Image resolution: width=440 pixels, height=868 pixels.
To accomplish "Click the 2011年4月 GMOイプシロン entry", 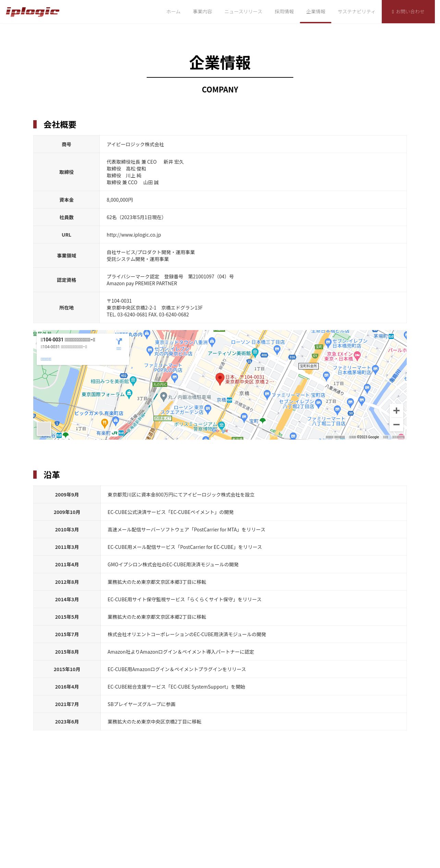I will (173, 565).
